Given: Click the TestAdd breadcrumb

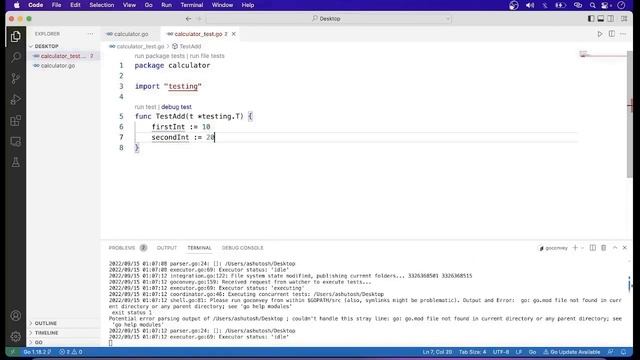Looking at the screenshot, I should (187, 47).
